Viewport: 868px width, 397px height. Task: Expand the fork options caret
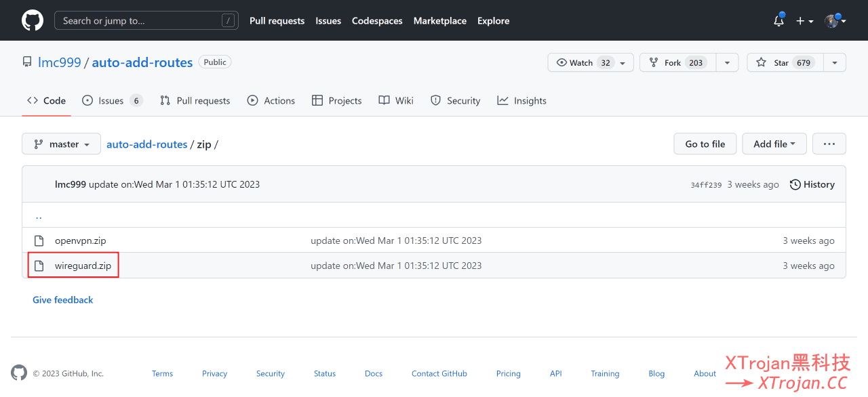(x=727, y=62)
